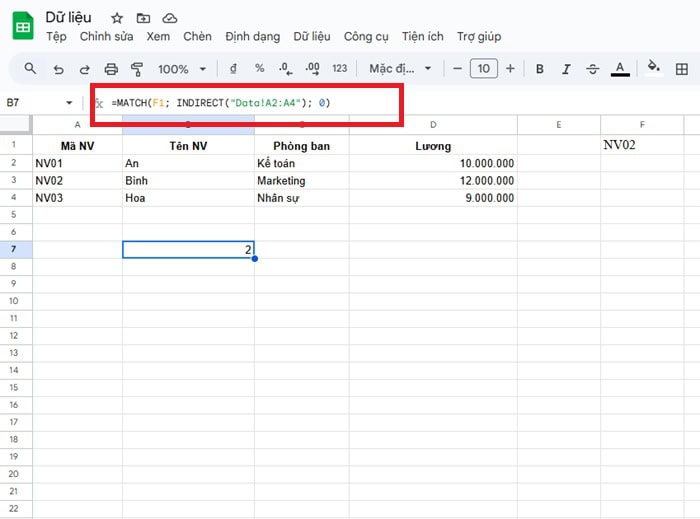Click the move to folder icon

(x=143, y=18)
